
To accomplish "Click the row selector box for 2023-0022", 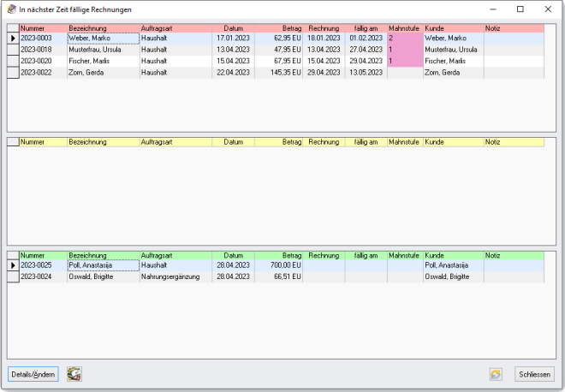I will [x=13, y=73].
